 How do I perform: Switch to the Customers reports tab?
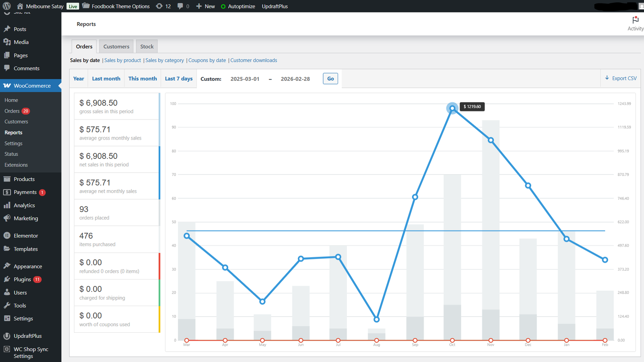click(x=116, y=46)
